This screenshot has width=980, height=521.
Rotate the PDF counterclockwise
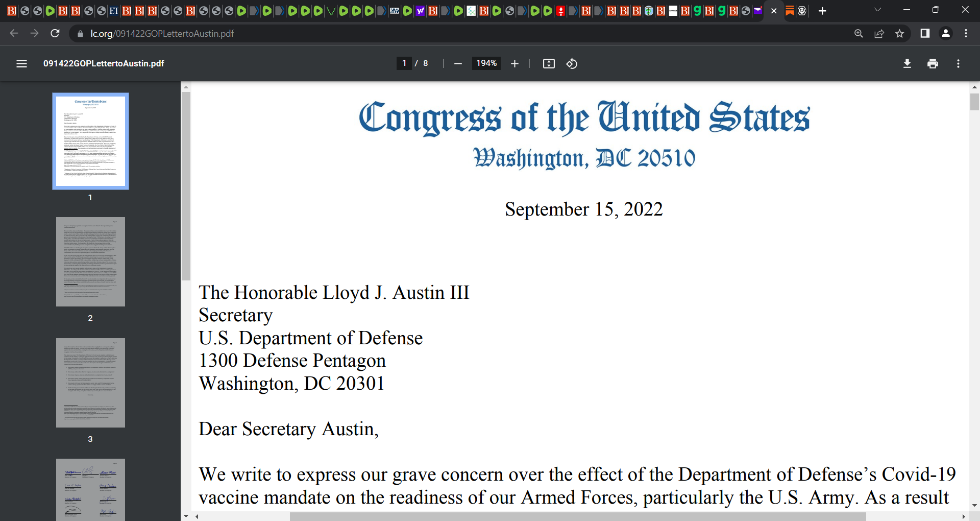(572, 63)
